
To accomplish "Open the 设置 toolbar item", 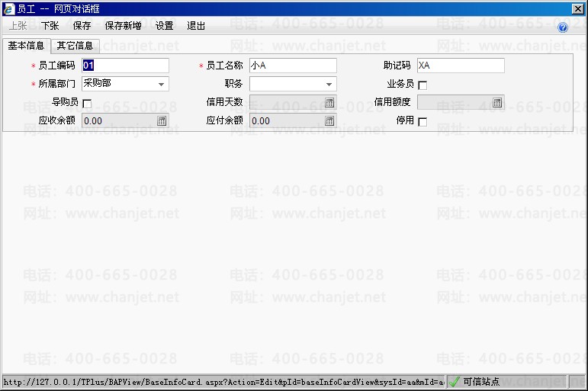I will coord(164,25).
